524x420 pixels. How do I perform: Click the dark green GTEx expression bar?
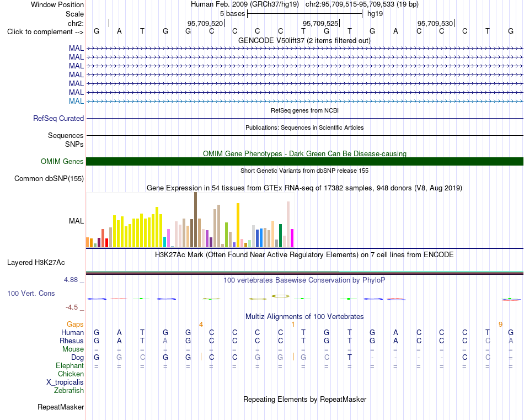[x=280, y=236]
